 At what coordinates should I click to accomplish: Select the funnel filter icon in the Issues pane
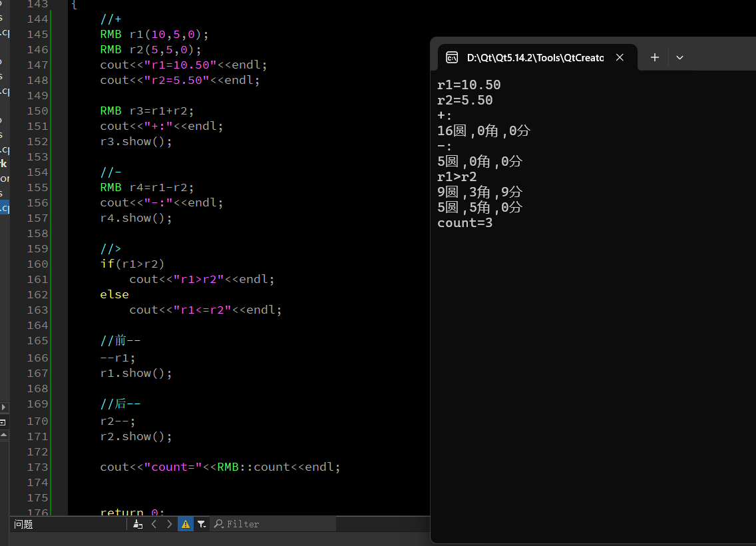coord(200,524)
